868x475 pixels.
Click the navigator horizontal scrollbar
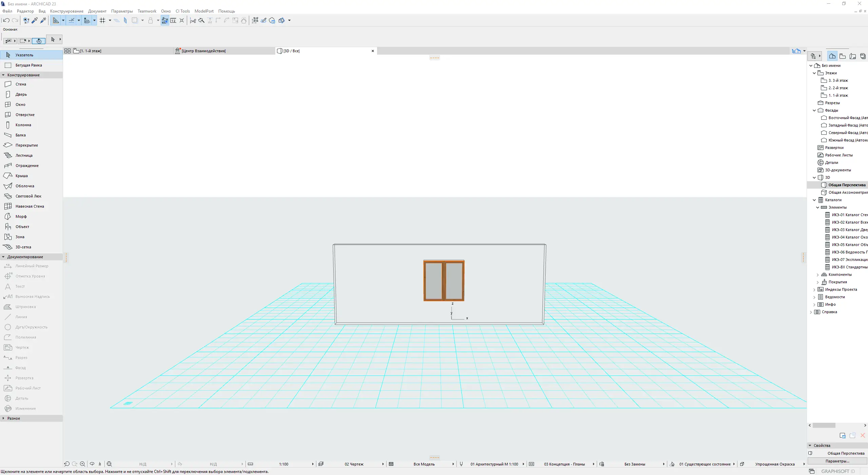click(x=824, y=425)
